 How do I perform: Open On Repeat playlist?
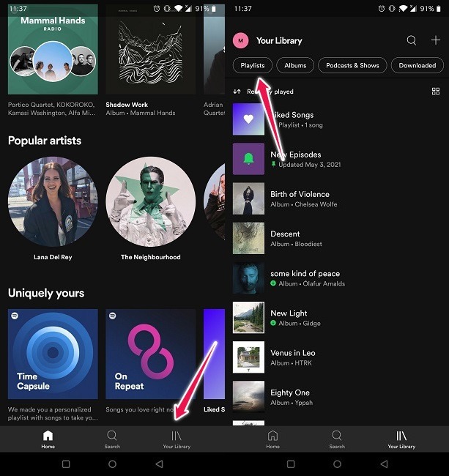(151, 354)
